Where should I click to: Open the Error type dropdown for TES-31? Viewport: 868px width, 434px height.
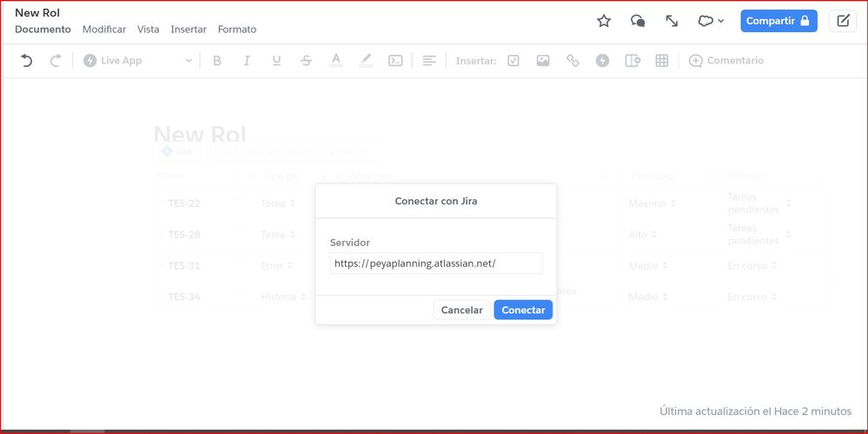pyautogui.click(x=277, y=265)
